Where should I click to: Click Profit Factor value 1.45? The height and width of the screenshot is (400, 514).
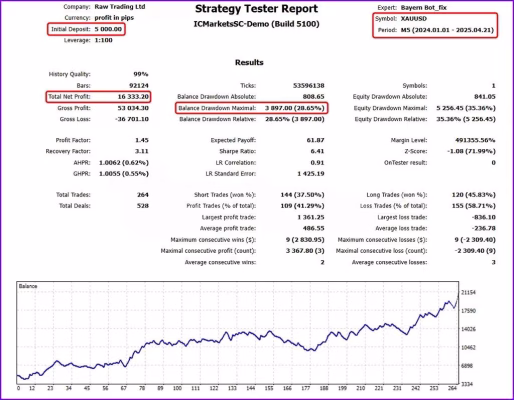142,140
